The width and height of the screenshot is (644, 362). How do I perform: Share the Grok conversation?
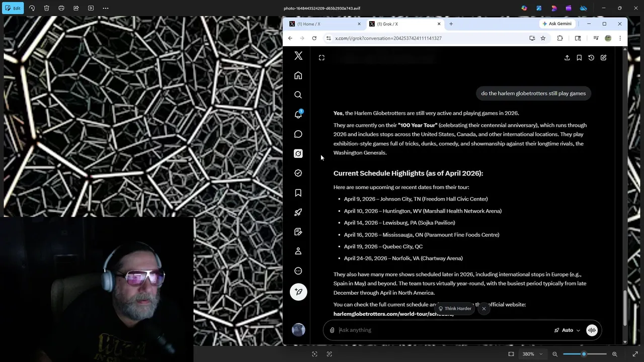tap(567, 58)
